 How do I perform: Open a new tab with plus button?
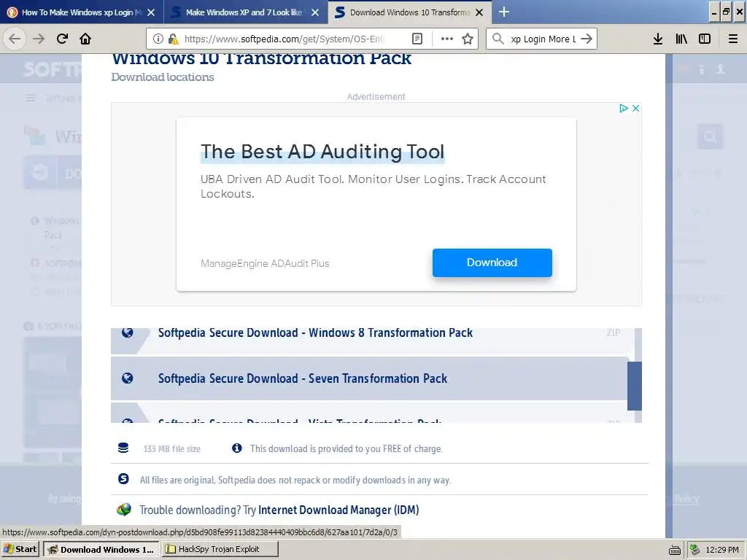[x=503, y=12]
